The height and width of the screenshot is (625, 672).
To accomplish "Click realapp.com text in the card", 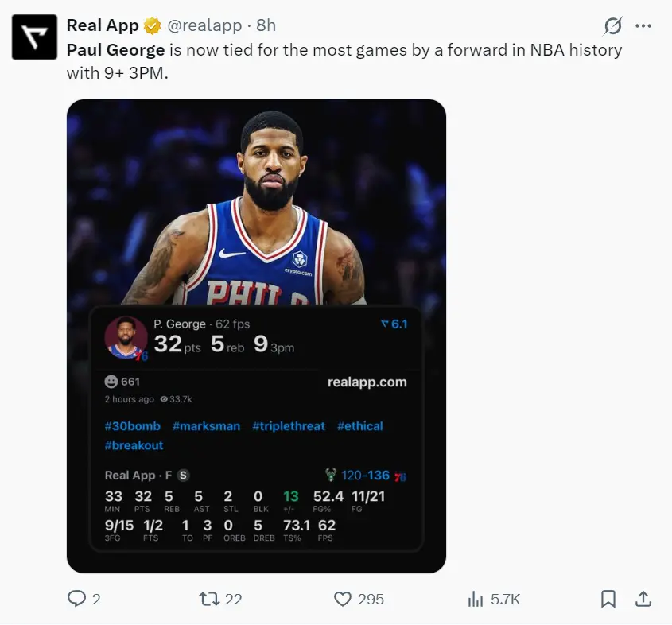I will coord(367,382).
